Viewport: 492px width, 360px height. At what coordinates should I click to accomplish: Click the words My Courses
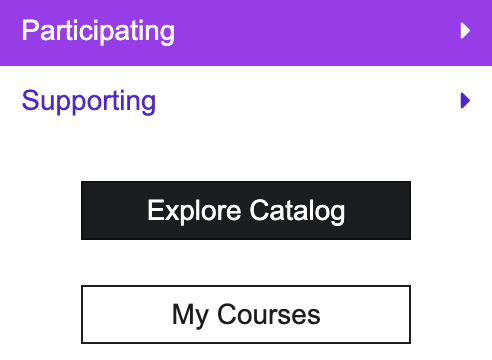click(x=246, y=315)
